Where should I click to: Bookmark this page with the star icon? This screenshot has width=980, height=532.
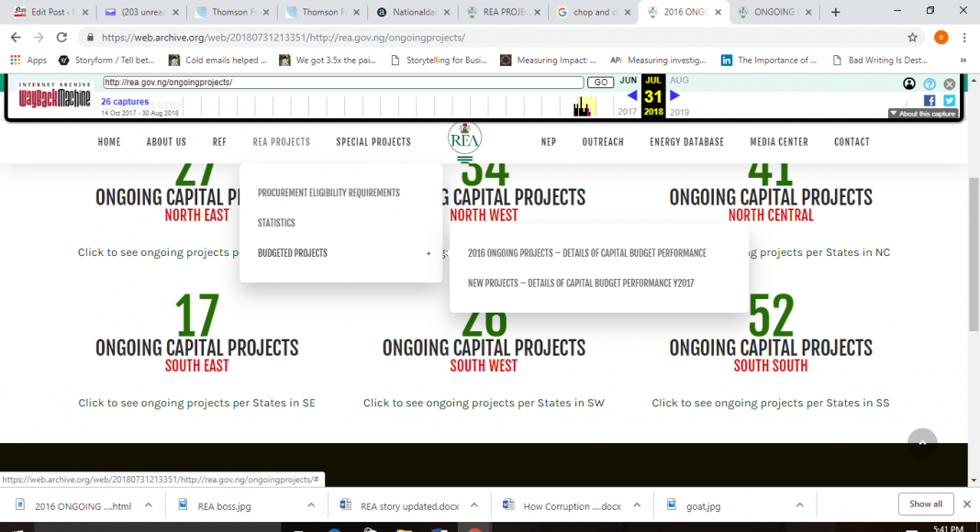click(x=912, y=38)
